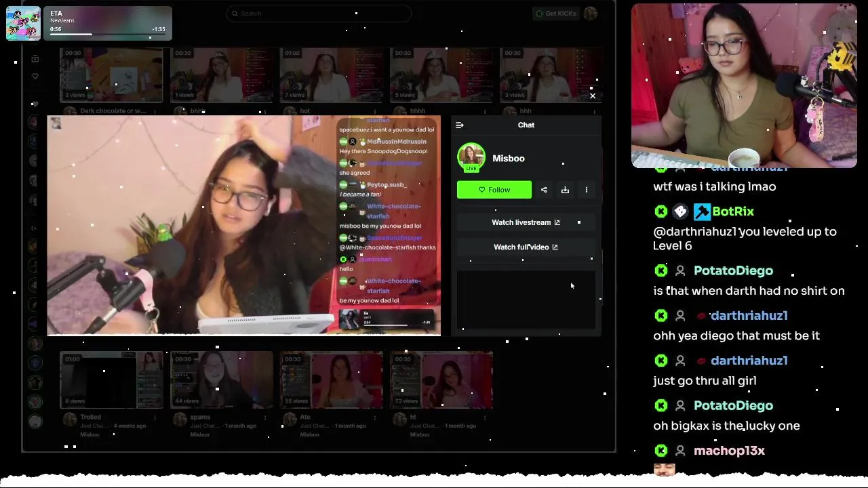This screenshot has width=868, height=488.
Task: Click the channel avatar beside 'spams'
Action: (180, 420)
